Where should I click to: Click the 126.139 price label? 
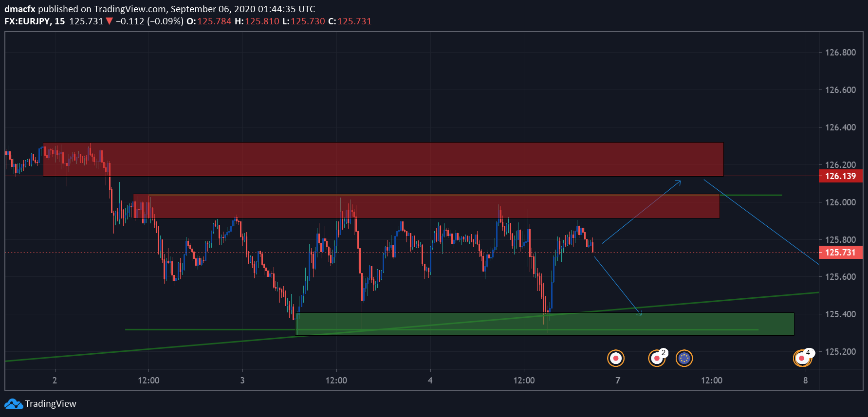841,176
